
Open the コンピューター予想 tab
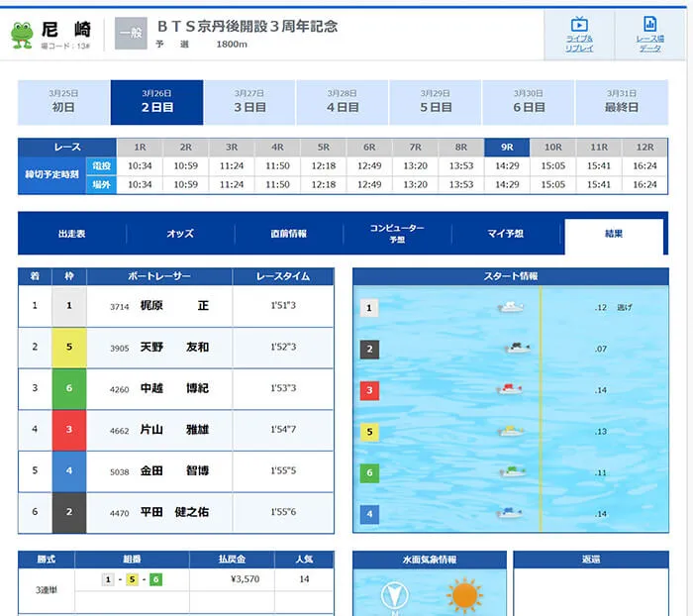click(397, 235)
